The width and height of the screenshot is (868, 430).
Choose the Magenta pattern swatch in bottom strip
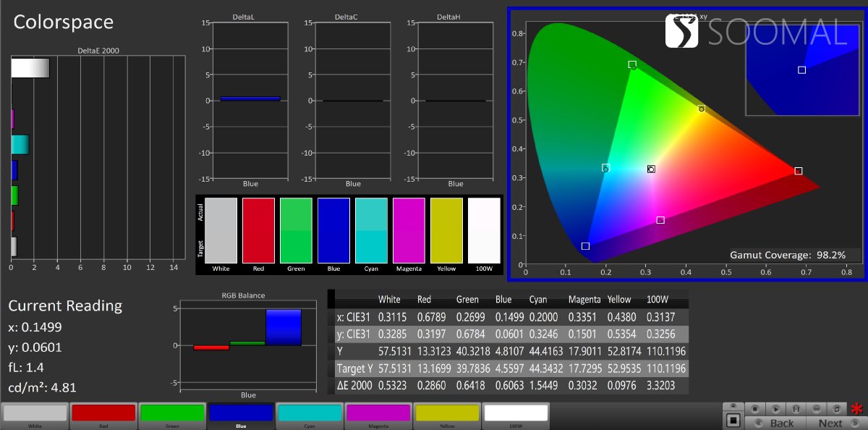[377, 413]
